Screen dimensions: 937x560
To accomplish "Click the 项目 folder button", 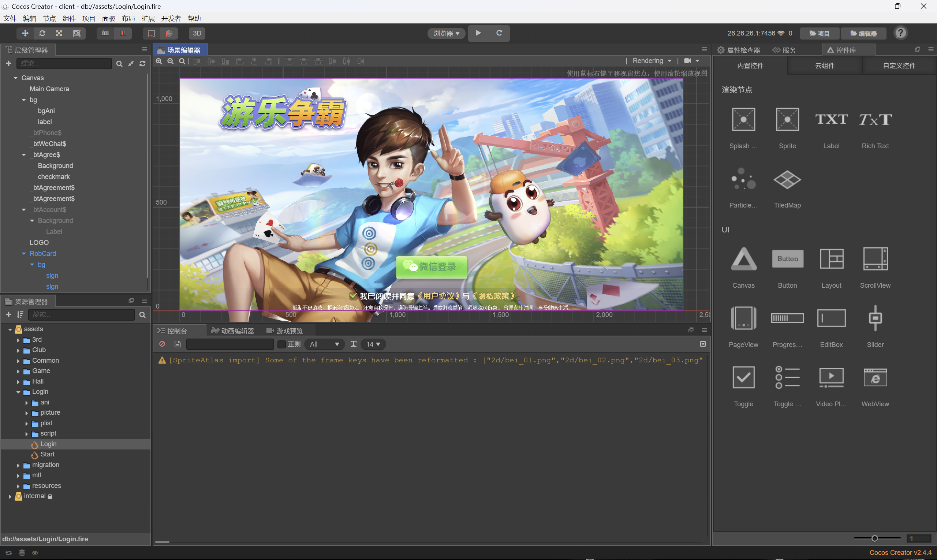I will pyautogui.click(x=819, y=33).
